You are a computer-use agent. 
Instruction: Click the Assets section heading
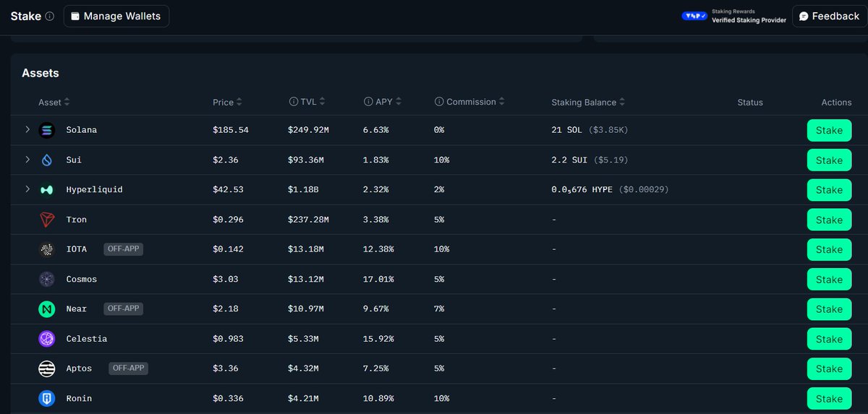pos(41,73)
